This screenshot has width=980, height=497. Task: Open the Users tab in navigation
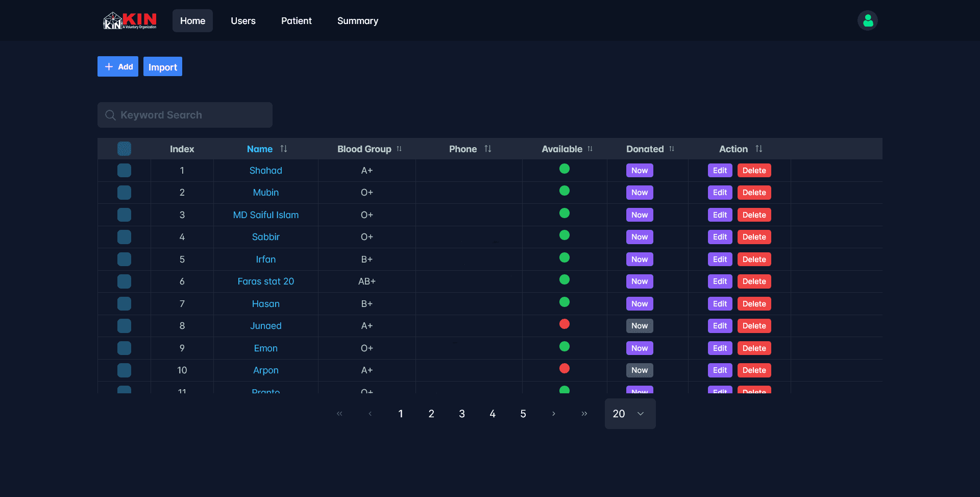point(243,21)
